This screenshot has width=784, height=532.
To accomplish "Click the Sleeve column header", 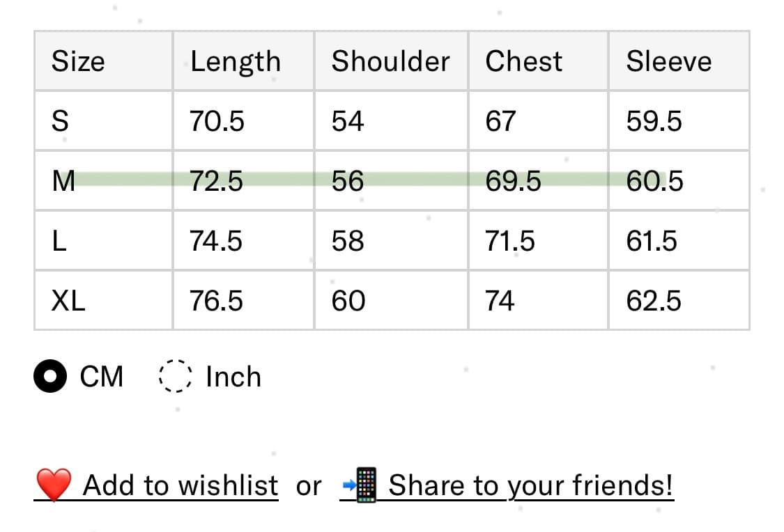I will tap(668, 61).
